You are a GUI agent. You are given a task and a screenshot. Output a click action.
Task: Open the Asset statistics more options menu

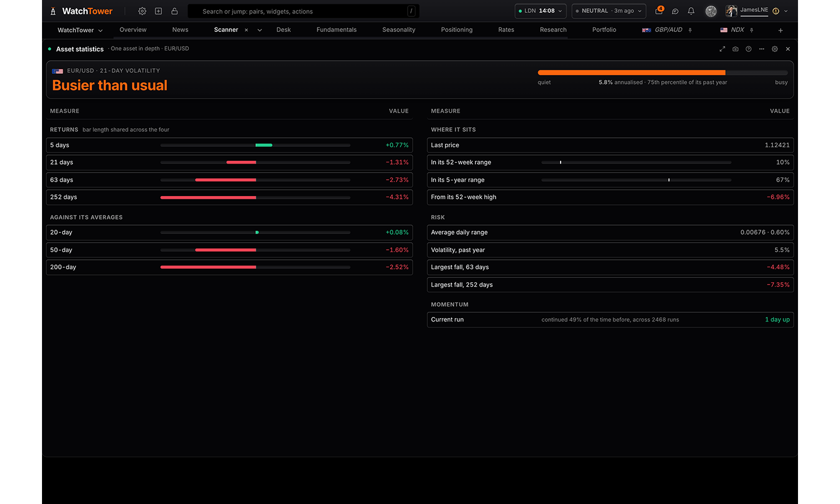click(762, 49)
